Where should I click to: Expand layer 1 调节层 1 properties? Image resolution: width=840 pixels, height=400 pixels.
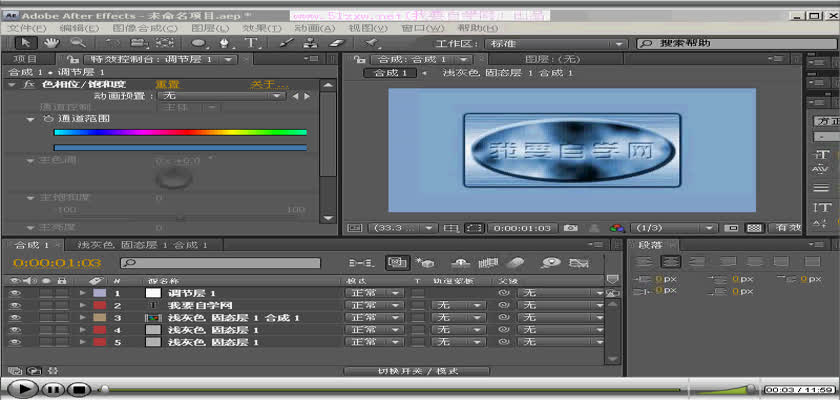(82, 293)
